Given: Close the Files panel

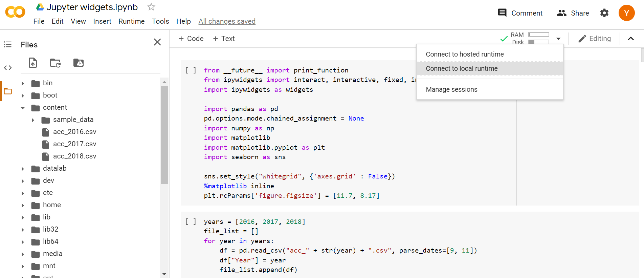Looking at the screenshot, I should pyautogui.click(x=157, y=42).
